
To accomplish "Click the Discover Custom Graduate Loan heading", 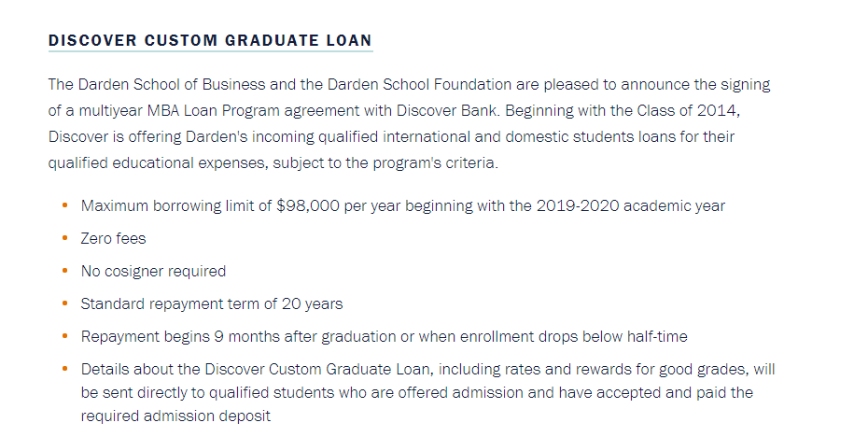I will click(x=210, y=40).
